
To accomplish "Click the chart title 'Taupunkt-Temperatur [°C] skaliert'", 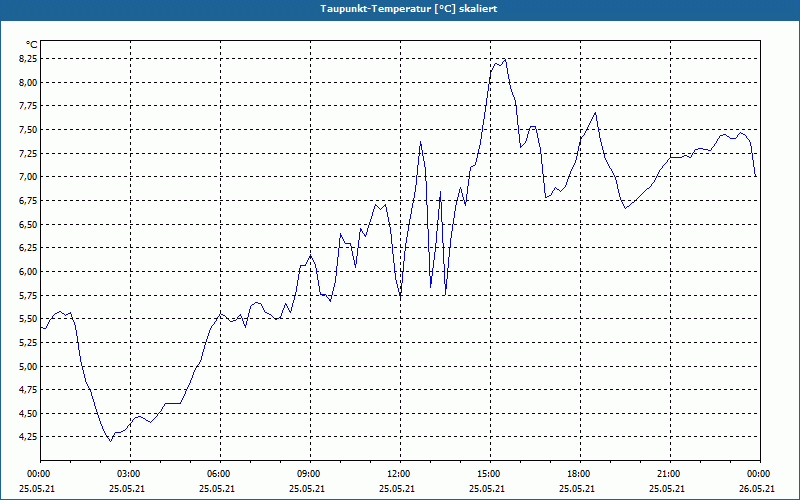I will [x=409, y=9].
